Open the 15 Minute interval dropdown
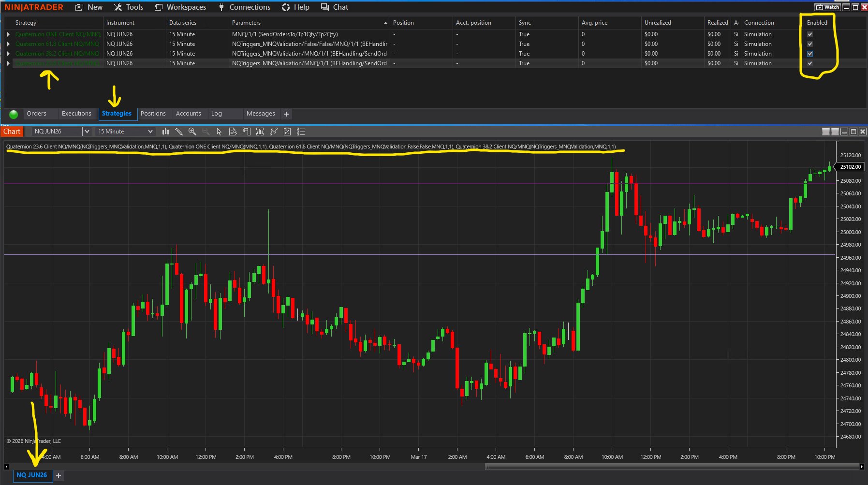This screenshot has height=485, width=868. (150, 132)
